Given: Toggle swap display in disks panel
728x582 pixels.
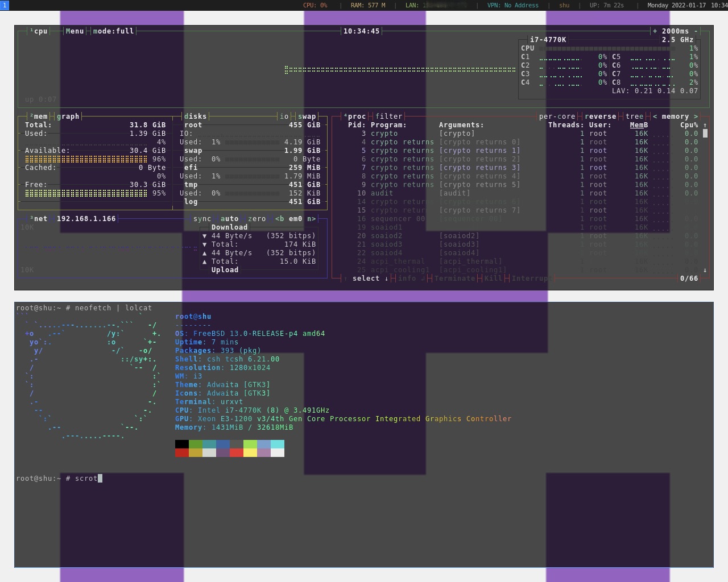Looking at the screenshot, I should [307, 117].
